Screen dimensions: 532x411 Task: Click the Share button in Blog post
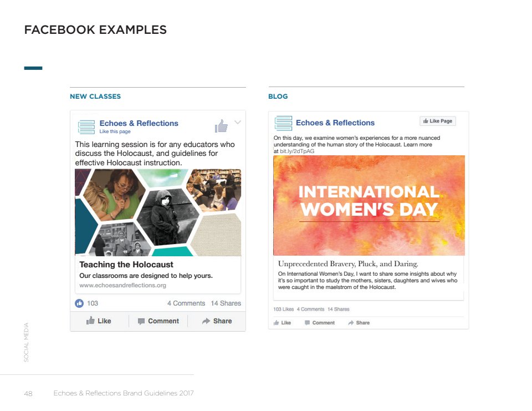[359, 323]
